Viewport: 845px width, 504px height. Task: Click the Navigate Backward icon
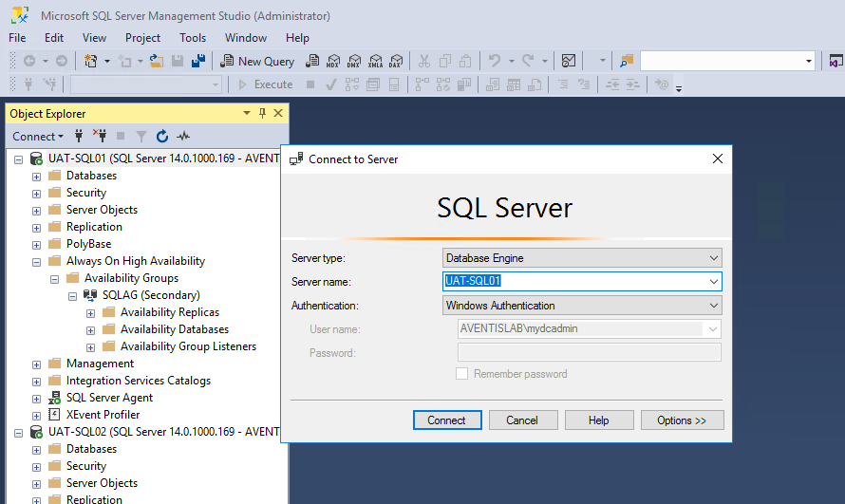coord(29,62)
